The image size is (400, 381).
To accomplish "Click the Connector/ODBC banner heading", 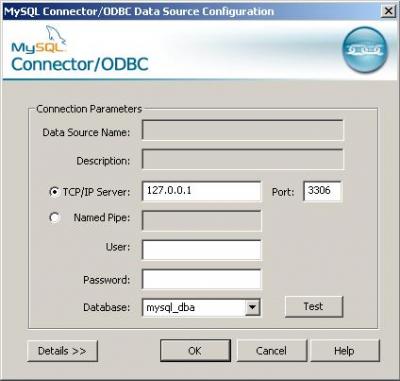I will coord(80,64).
